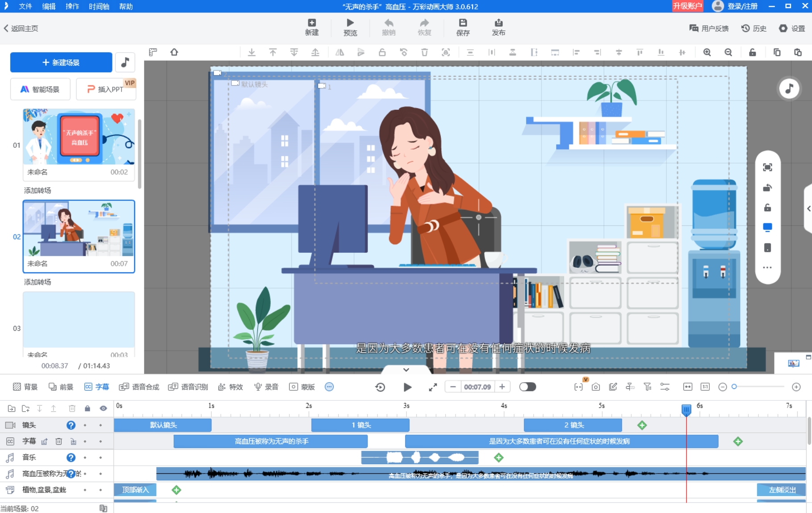Click the 升级账户 upgrade account button
This screenshot has height=513, width=812.
click(x=688, y=6)
